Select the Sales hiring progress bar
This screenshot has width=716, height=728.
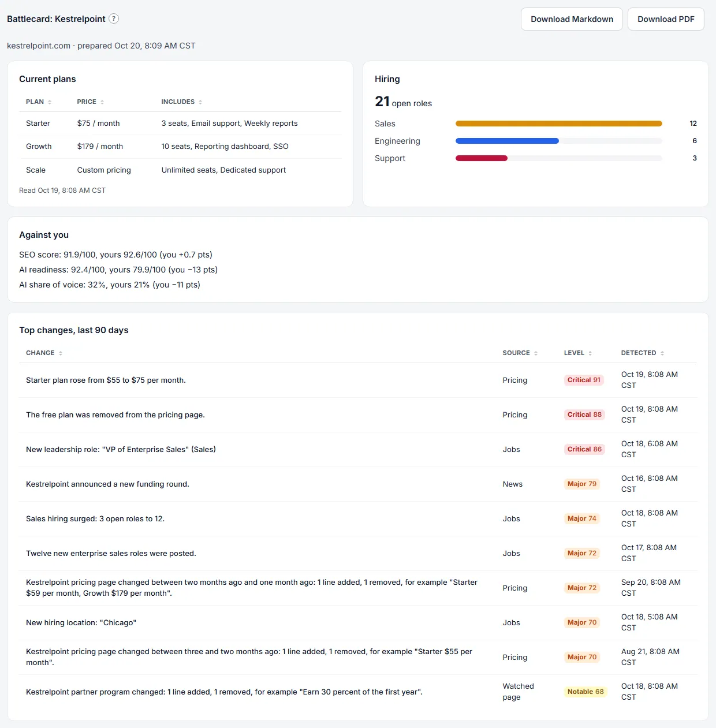point(558,124)
